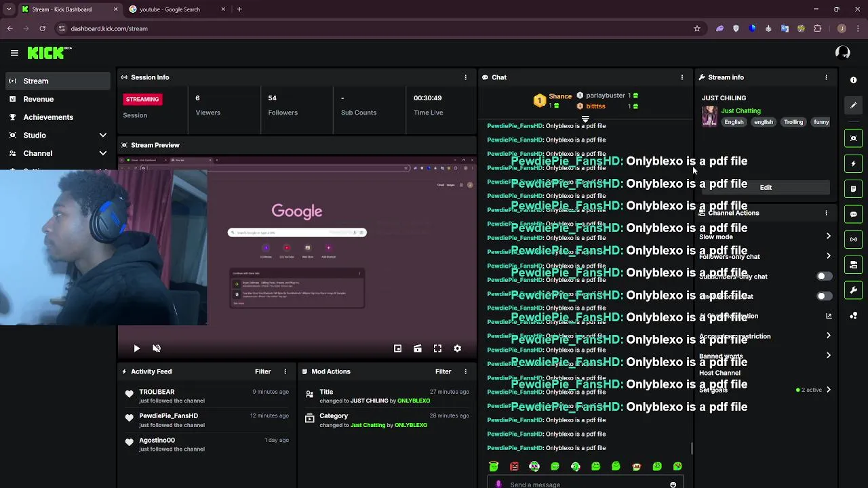The image size is (868, 488).
Task: Open Activity Feed Filter dropdown
Action: [262, 371]
